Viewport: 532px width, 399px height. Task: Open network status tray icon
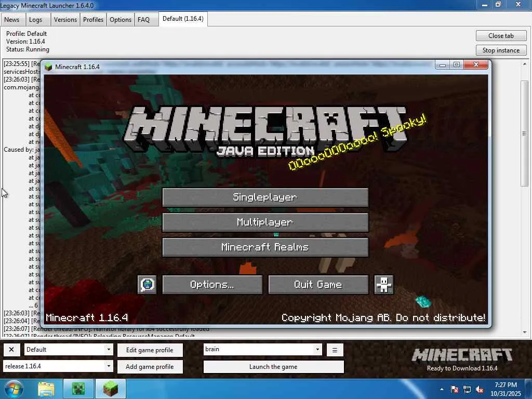[467, 389]
